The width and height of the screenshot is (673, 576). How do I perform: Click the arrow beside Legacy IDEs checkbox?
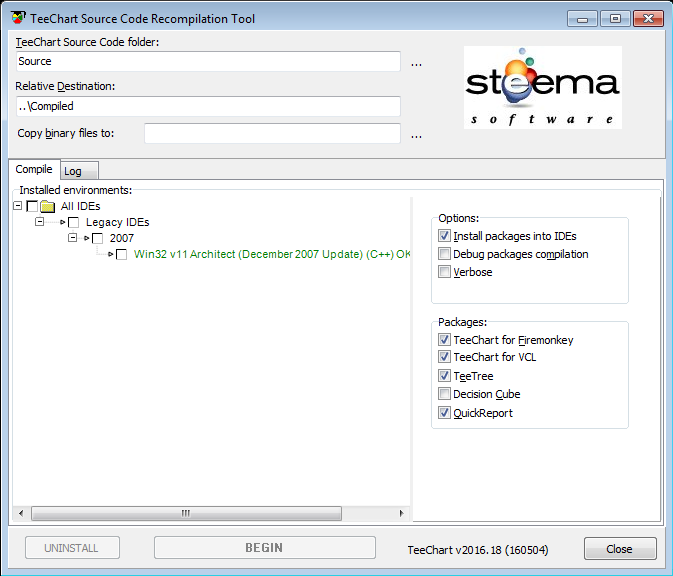[63, 222]
